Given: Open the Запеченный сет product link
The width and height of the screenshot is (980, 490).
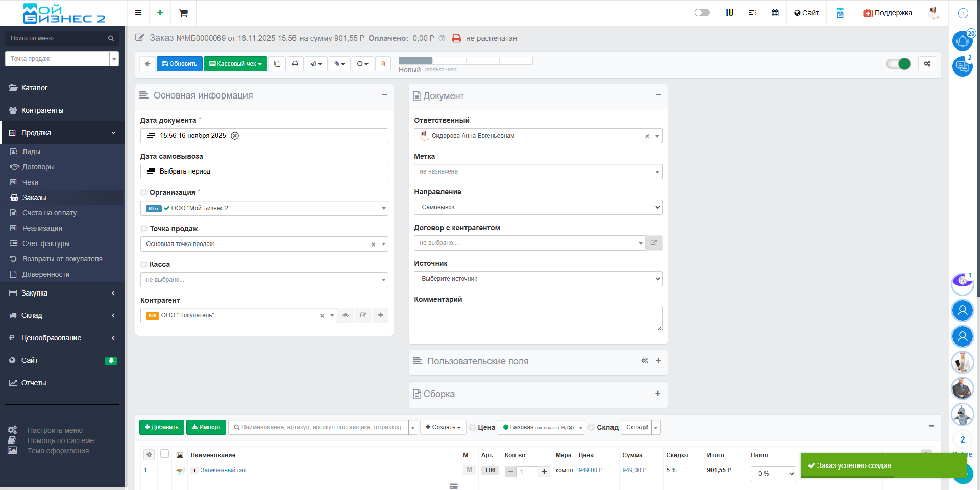Looking at the screenshot, I should point(223,470).
